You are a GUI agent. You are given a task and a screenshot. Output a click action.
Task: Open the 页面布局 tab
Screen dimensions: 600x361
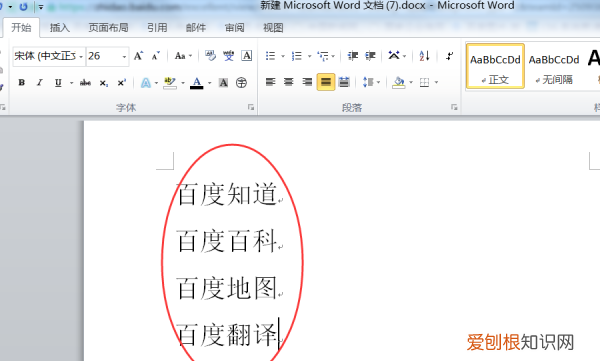pos(108,28)
